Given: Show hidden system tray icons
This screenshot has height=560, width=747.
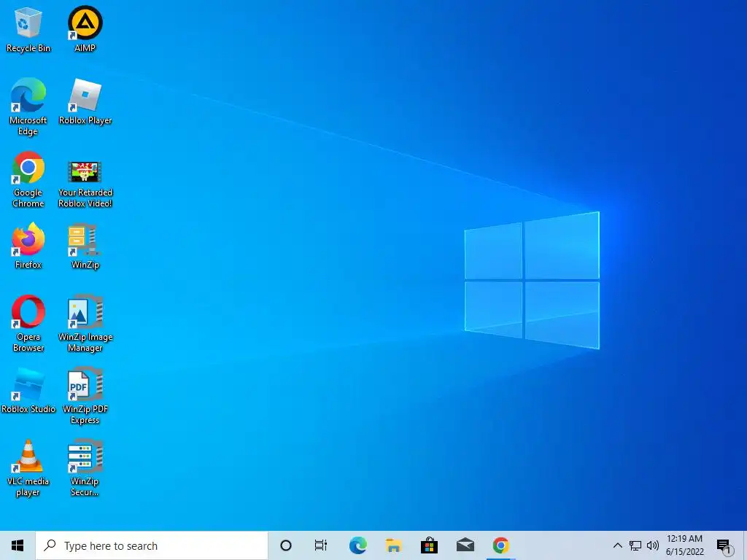Looking at the screenshot, I should point(617,545).
